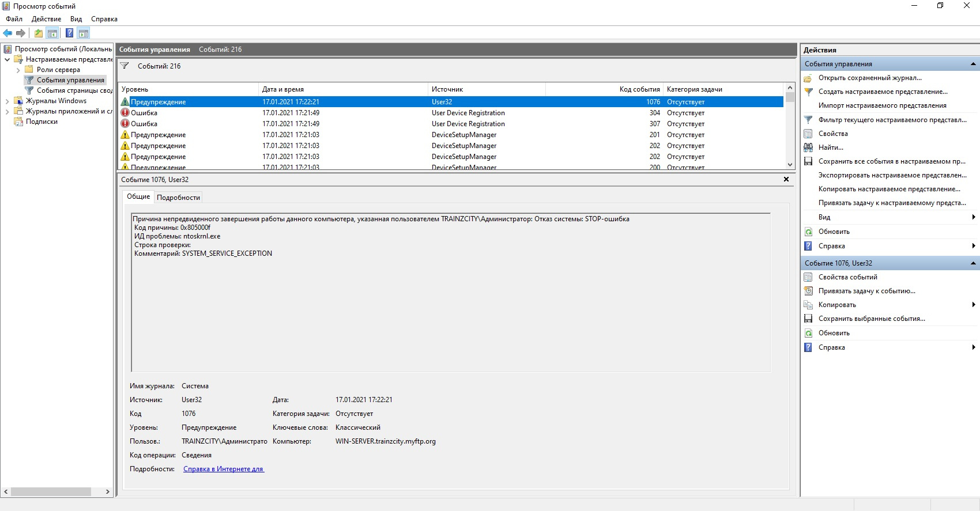
Task: Click the filter funnel icon beside Событий: 216
Action: click(125, 66)
